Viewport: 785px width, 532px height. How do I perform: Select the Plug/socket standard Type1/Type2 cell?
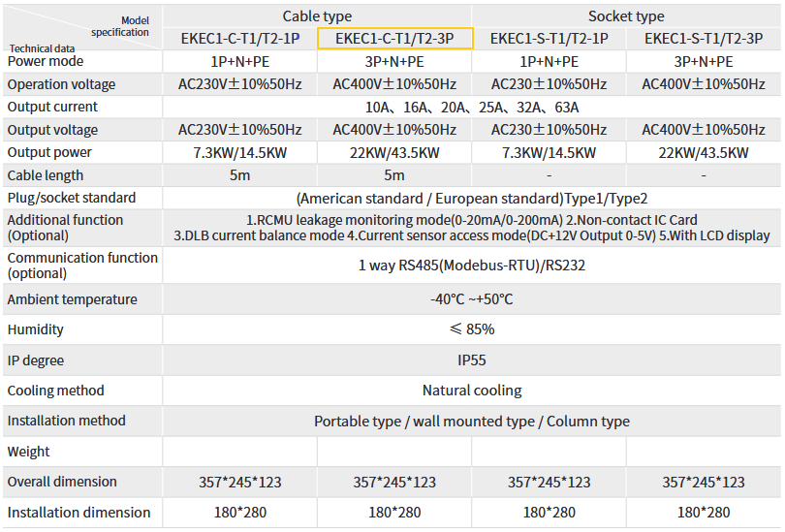coord(472,198)
